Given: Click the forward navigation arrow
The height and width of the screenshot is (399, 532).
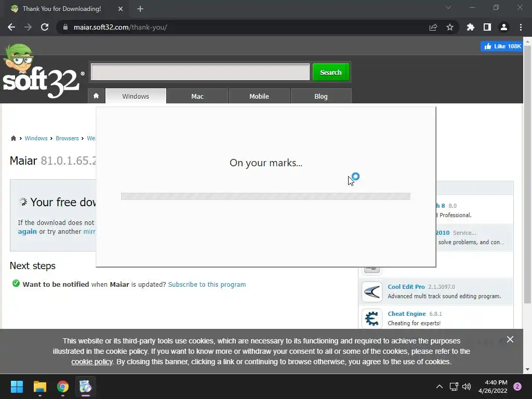Looking at the screenshot, I should pyautogui.click(x=28, y=27).
